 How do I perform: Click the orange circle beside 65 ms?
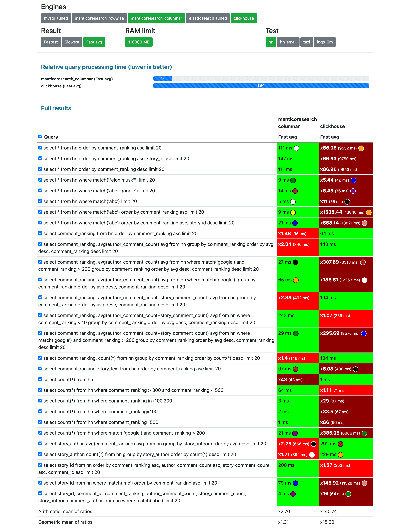point(296,280)
